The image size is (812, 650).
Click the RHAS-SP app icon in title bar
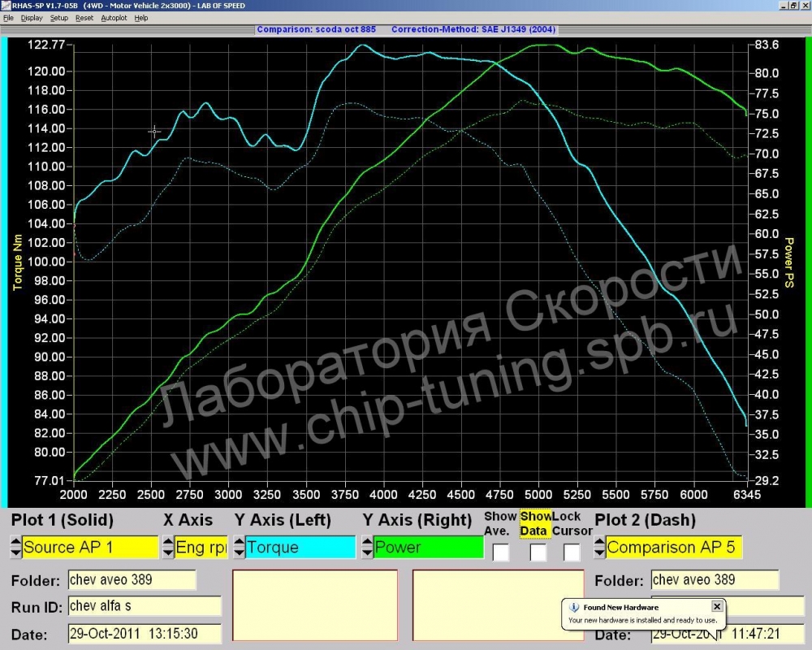[x=6, y=6]
